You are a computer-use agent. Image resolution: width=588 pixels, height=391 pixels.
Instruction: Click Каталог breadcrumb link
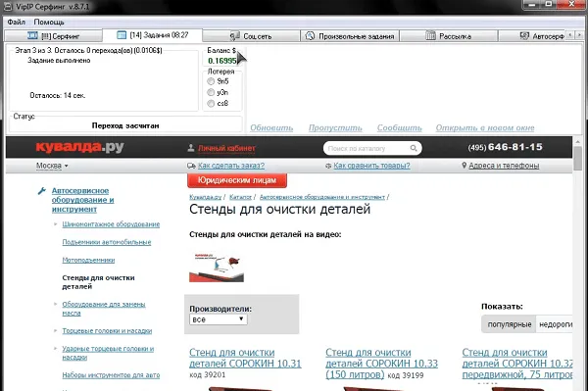[240, 197]
